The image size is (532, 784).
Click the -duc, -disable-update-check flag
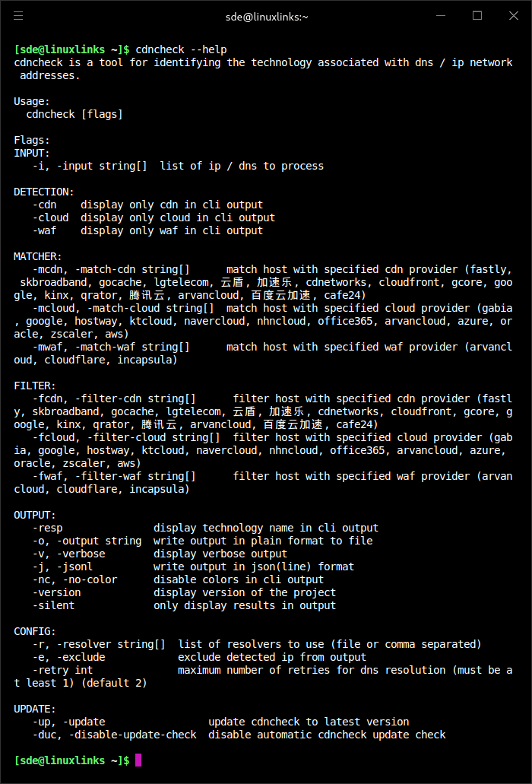pyautogui.click(x=114, y=735)
